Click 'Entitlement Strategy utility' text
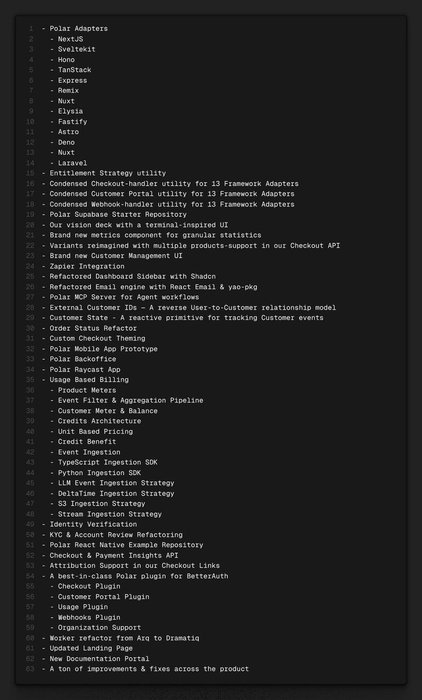The height and width of the screenshot is (700, 422). [x=108, y=173]
